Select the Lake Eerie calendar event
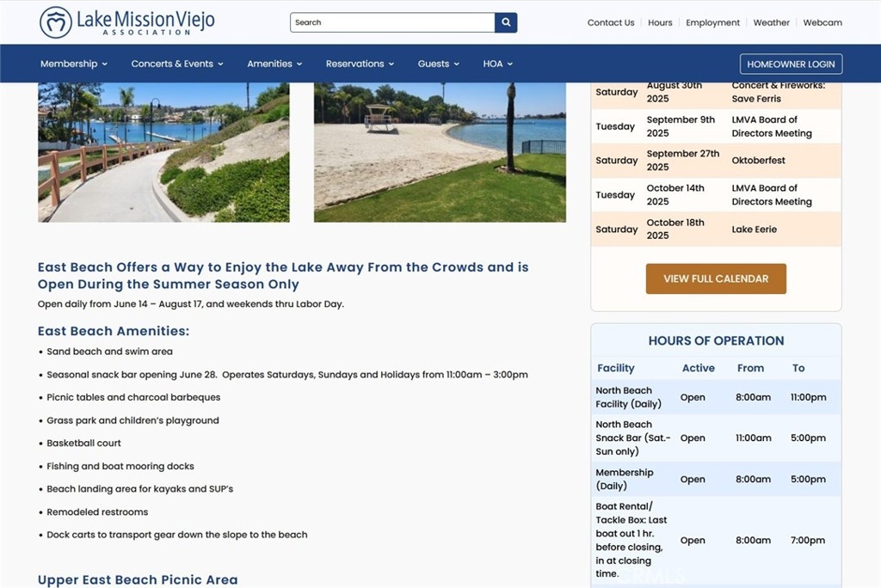This screenshot has width=881, height=588. (754, 230)
